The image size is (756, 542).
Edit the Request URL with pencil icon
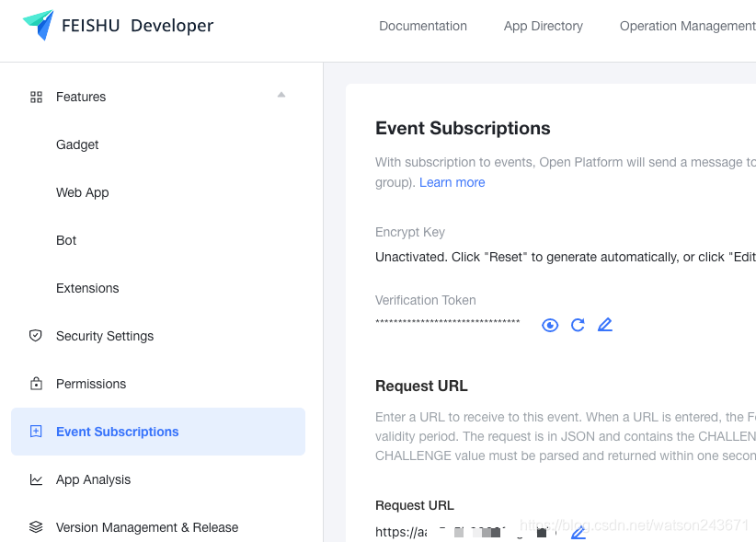pyautogui.click(x=578, y=533)
